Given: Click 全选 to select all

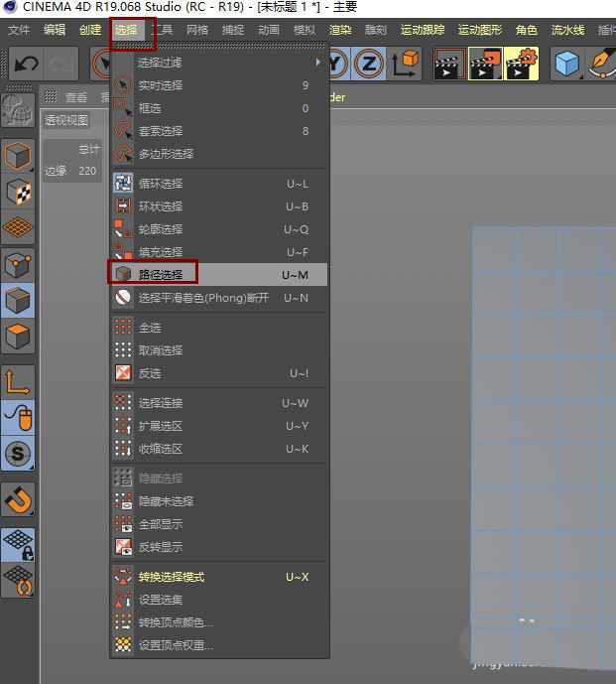Looking at the screenshot, I should (x=150, y=328).
